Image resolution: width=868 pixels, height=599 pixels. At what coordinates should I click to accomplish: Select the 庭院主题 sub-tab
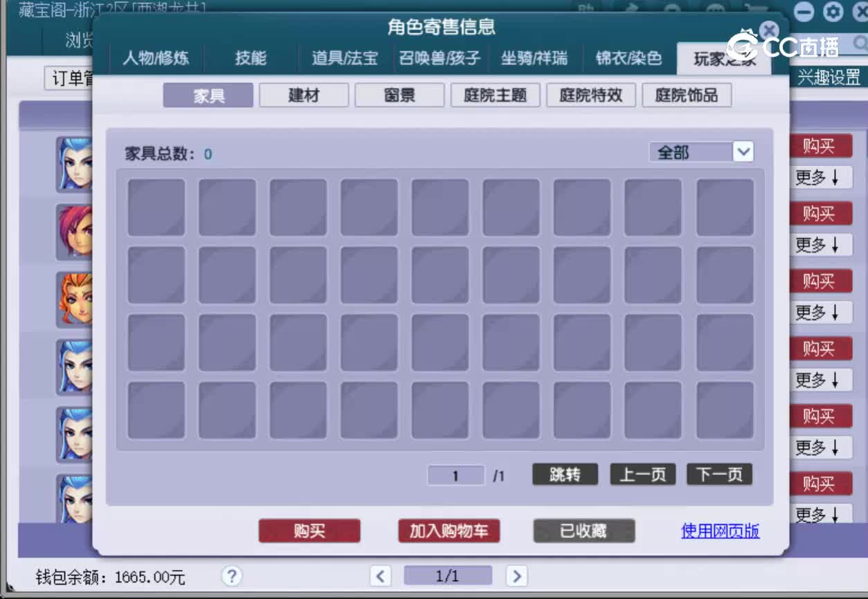click(495, 95)
